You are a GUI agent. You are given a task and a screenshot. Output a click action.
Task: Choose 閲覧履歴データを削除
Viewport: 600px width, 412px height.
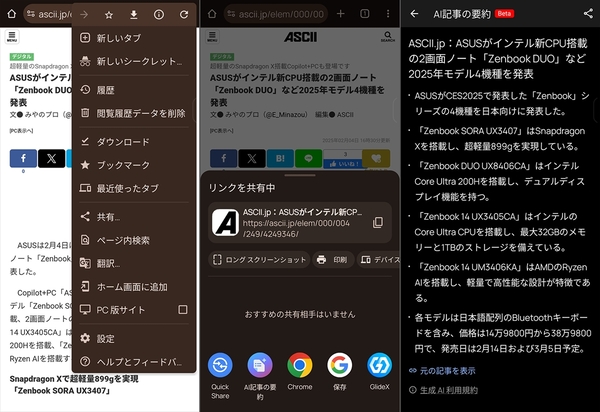134,113
